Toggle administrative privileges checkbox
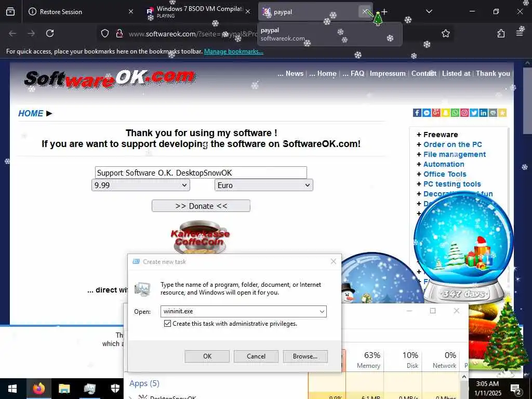The image size is (532, 399). pos(167,323)
